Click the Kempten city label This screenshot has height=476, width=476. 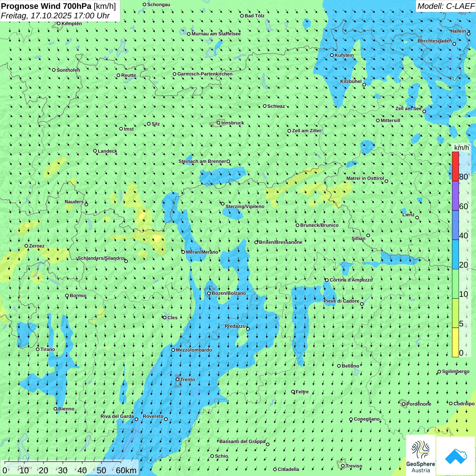coord(71,23)
